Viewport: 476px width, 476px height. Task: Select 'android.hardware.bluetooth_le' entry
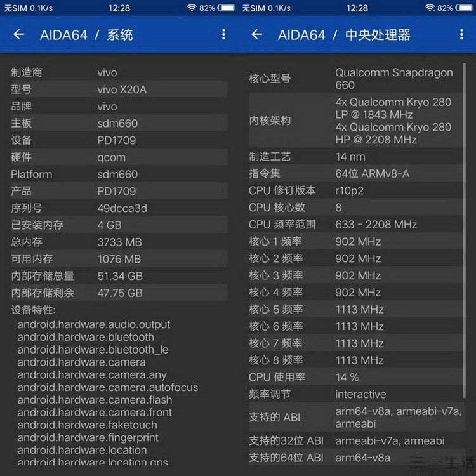pyautogui.click(x=93, y=350)
